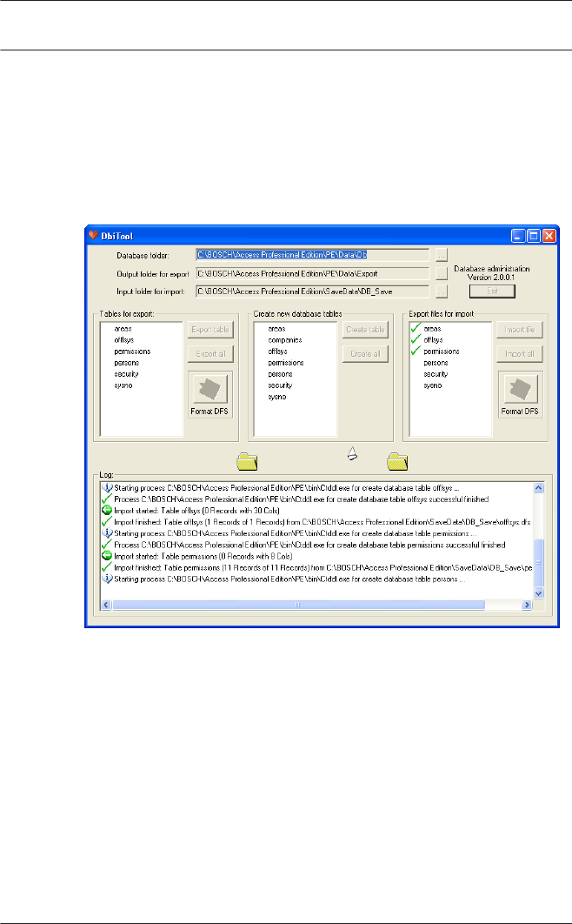Screen dimensions: 572x924
Task: Click the Database folder path field
Action: coord(312,255)
